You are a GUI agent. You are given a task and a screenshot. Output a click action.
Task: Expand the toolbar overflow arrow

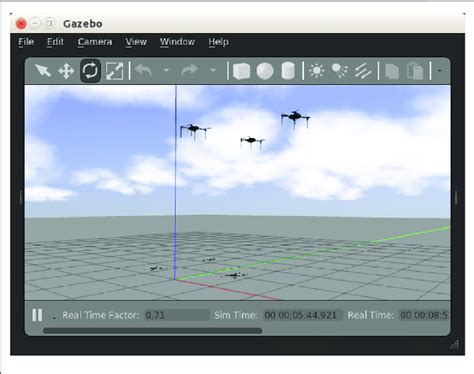pyautogui.click(x=440, y=71)
